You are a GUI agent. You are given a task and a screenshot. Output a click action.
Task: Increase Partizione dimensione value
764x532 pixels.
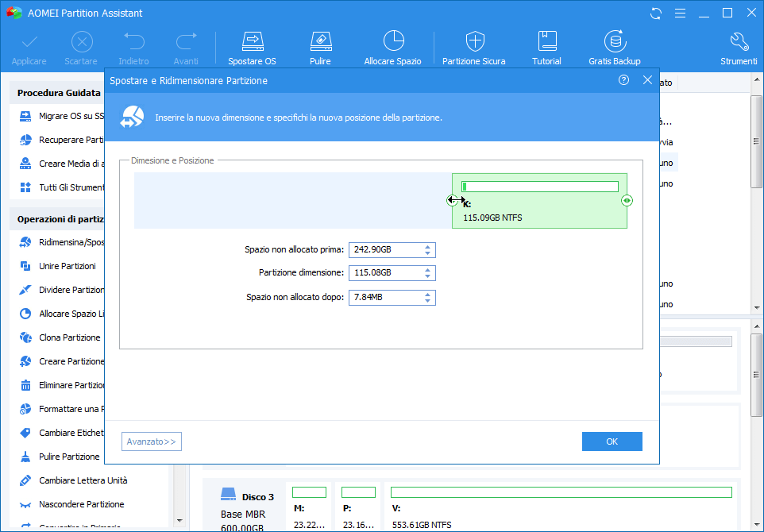click(x=427, y=269)
